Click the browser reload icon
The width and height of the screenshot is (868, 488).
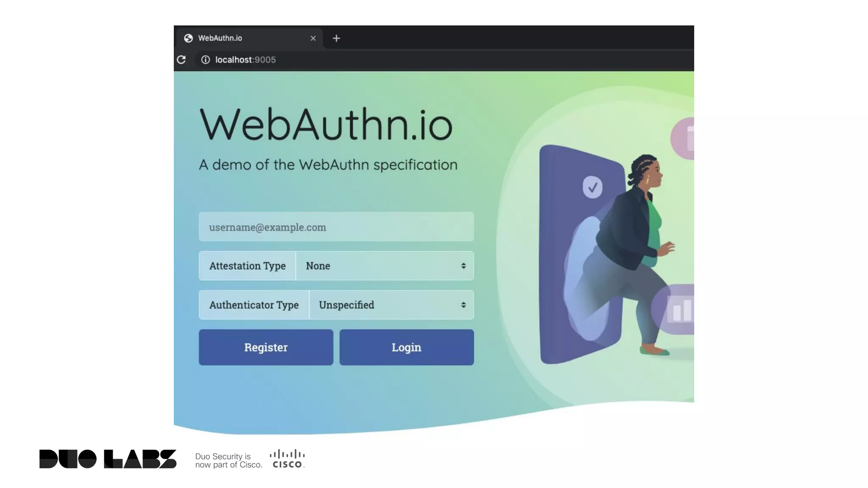(x=181, y=60)
